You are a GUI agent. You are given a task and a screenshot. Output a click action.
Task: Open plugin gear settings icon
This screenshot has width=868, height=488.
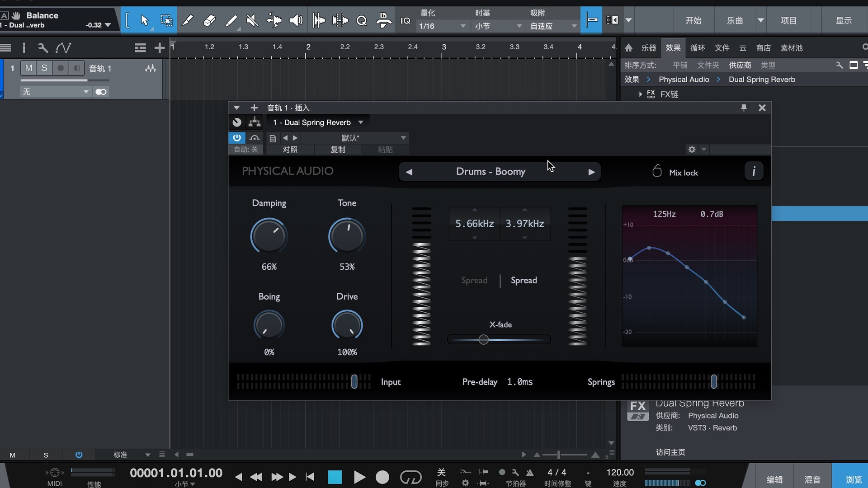pos(692,149)
